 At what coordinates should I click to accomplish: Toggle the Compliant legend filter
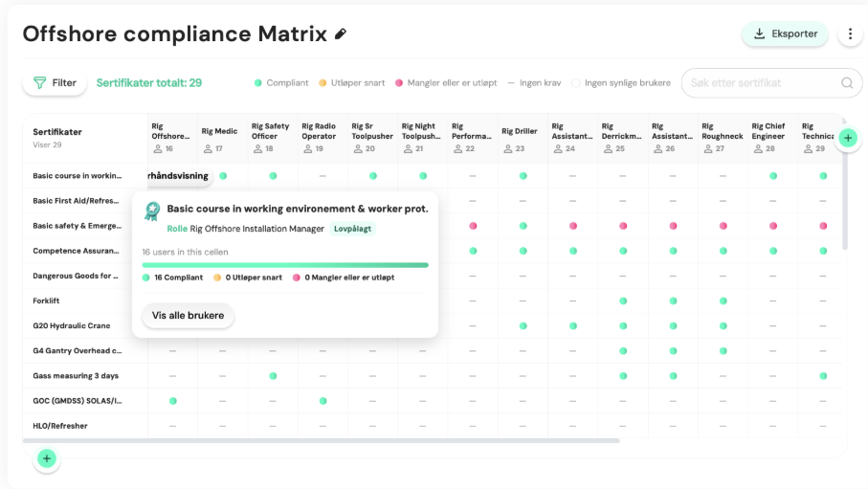tap(281, 83)
